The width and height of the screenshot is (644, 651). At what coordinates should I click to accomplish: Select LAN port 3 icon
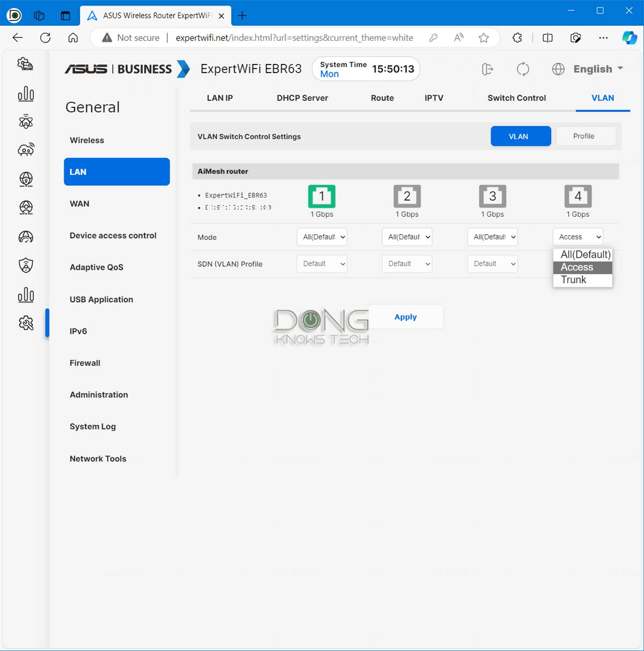tap(493, 196)
